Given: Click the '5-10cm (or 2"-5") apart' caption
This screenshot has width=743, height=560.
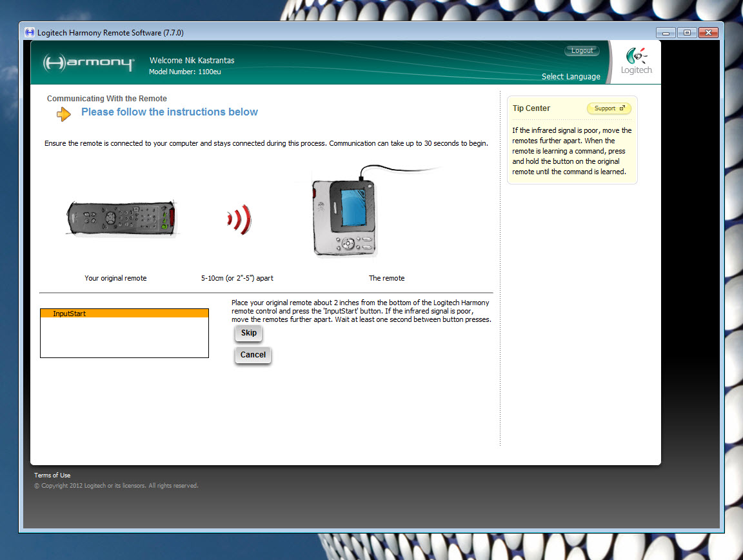Looking at the screenshot, I should 237,278.
